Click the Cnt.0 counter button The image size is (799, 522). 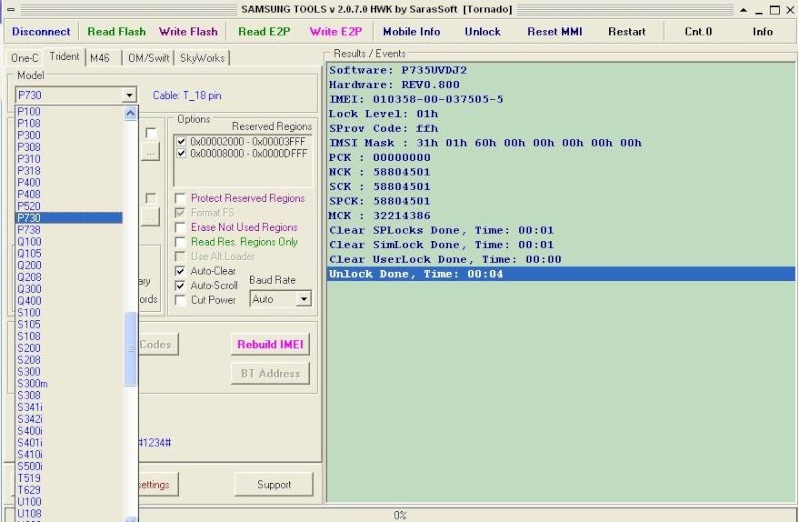[698, 32]
